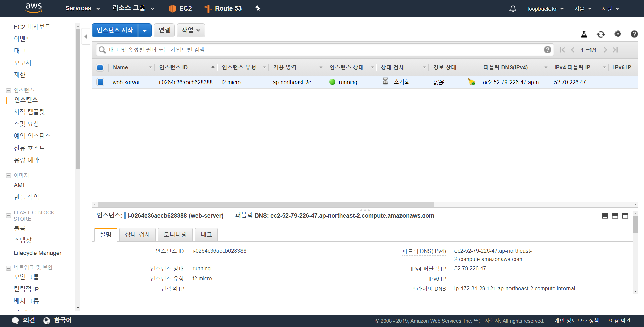Open 스냅샷 in sidebar

point(23,240)
